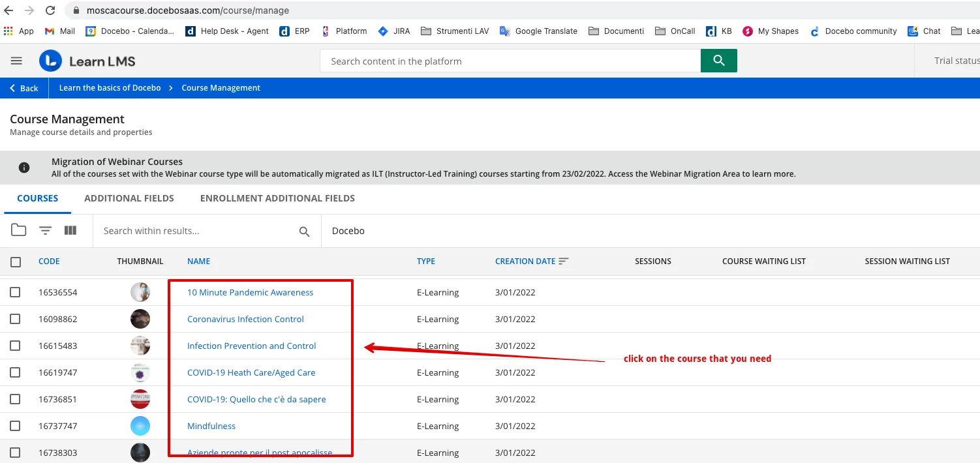980x463 pixels.
Task: Open the Coronavirus Infection Control course
Action: tap(245, 319)
